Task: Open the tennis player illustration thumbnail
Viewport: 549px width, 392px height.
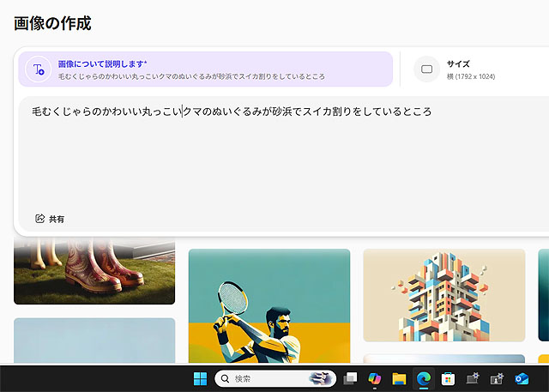Action: click(269, 305)
